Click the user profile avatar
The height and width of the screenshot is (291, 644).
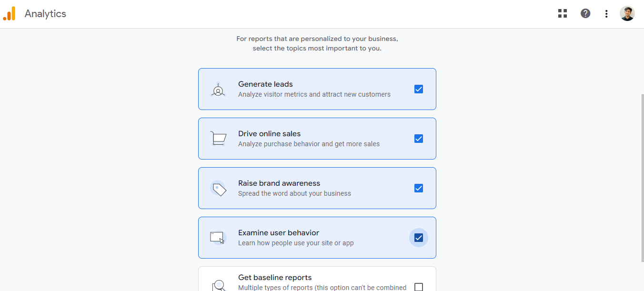tap(627, 14)
